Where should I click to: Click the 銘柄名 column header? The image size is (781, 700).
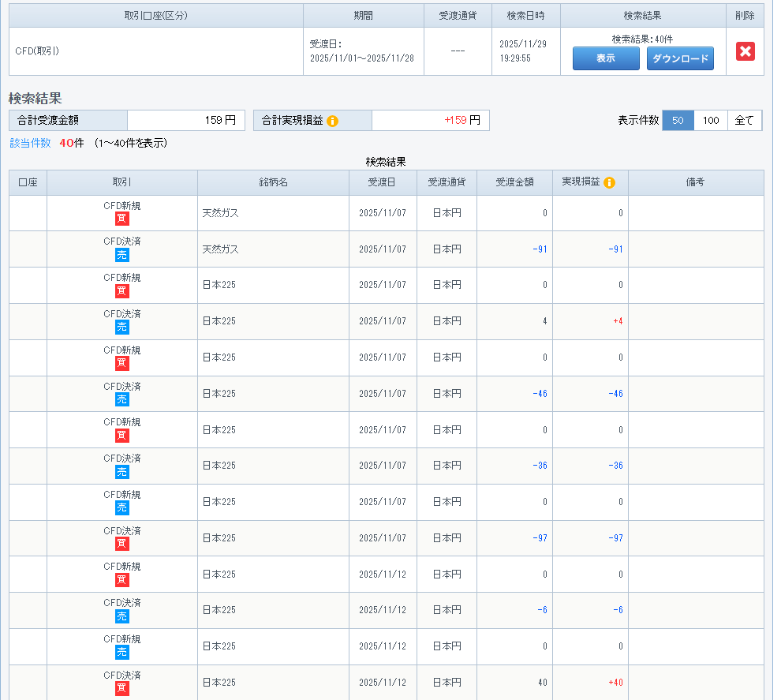[x=273, y=182]
